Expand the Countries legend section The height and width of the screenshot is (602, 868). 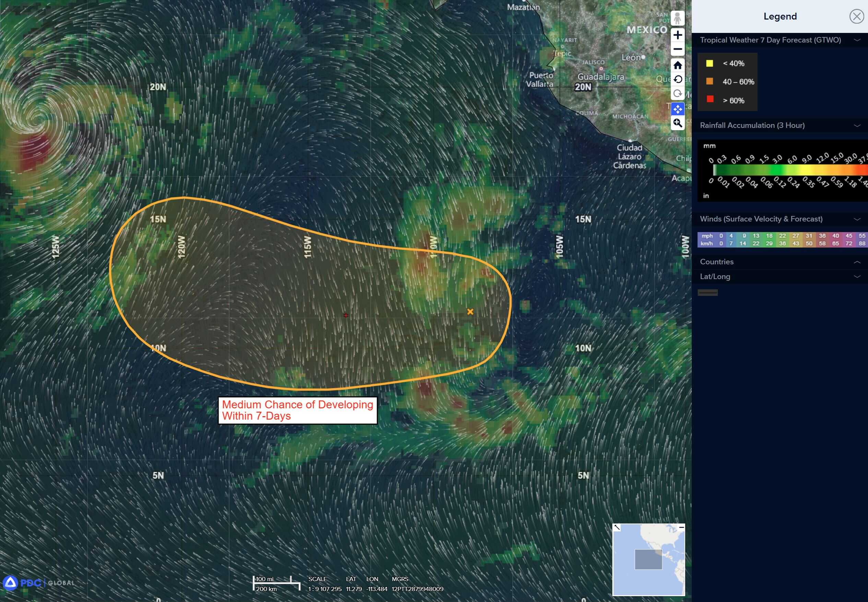pyautogui.click(x=857, y=262)
